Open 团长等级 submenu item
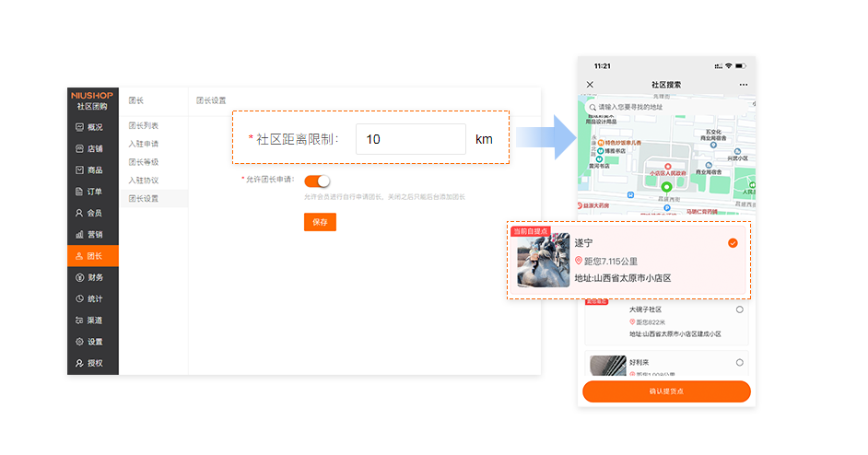Screen dimensions: 868x455 (x=144, y=162)
